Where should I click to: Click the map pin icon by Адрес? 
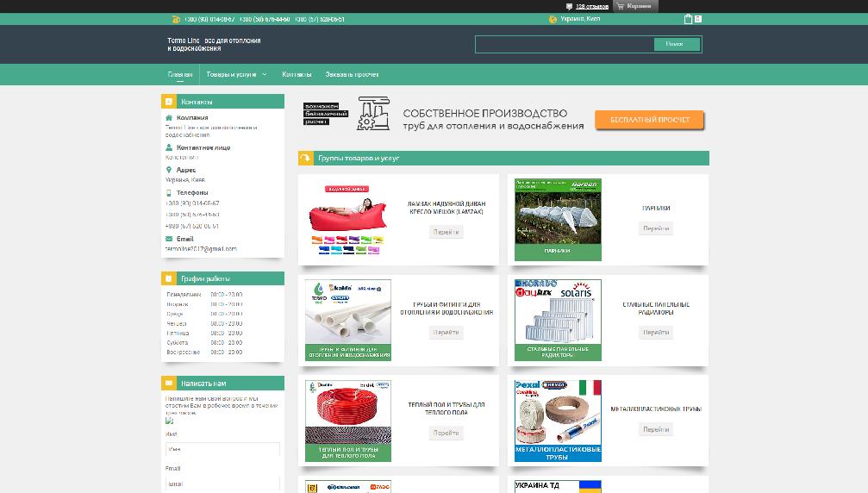(x=169, y=170)
